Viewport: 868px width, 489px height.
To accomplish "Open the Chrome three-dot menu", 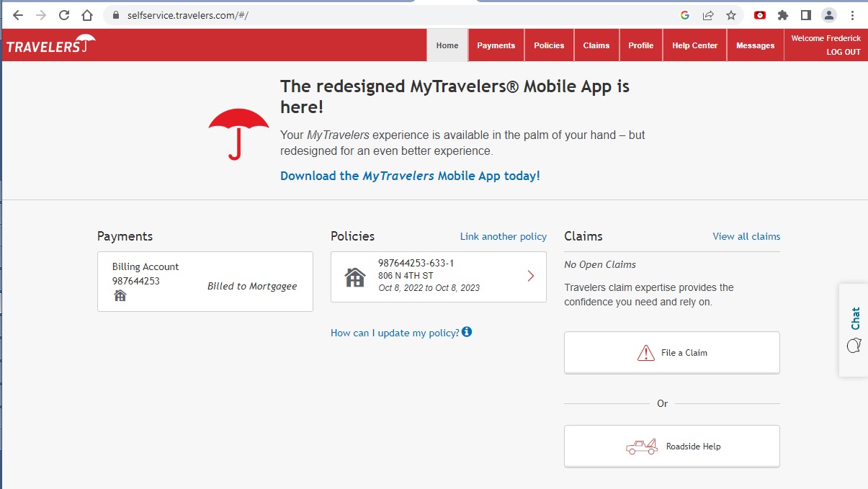I will [853, 15].
